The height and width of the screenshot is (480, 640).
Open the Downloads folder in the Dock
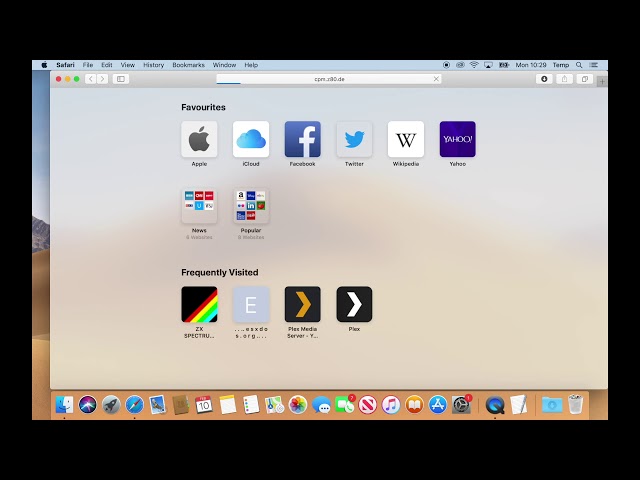(x=552, y=405)
